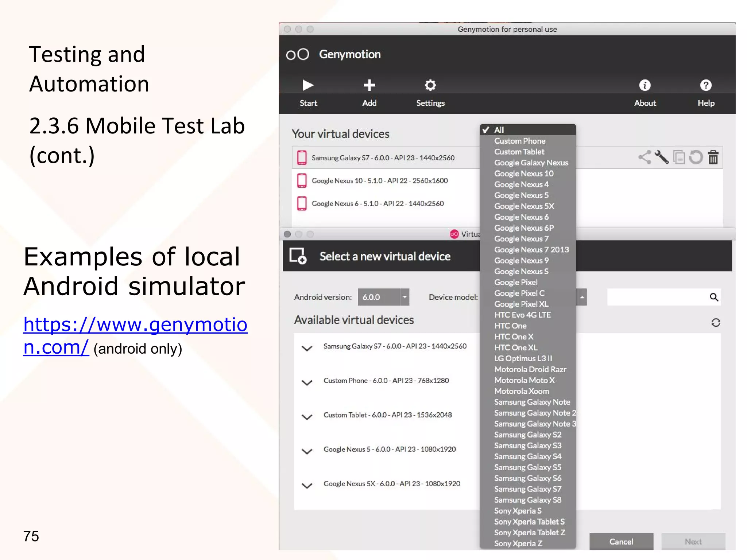
Task: Click phone icon of Samsung Galaxy S7 device
Action: [x=302, y=157]
